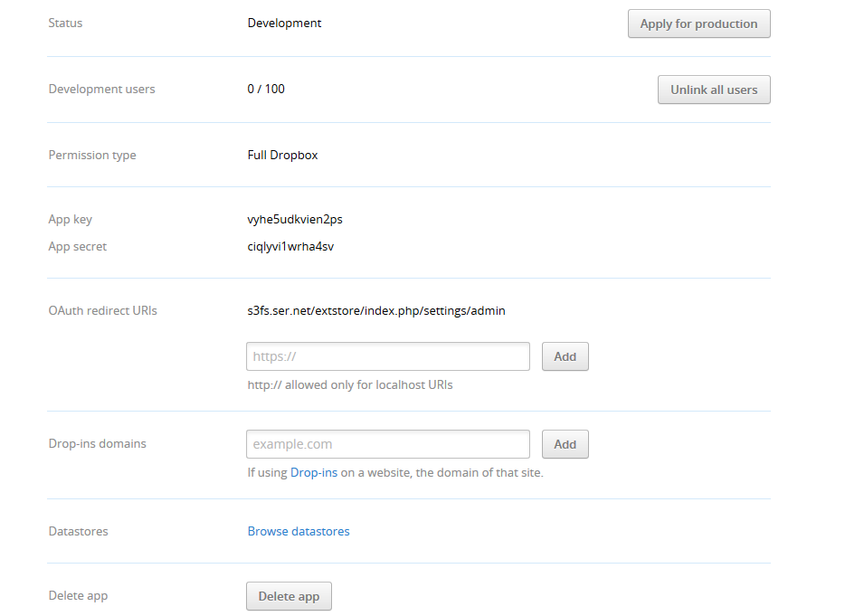
Task: Open the Drop-ins help link
Action: pyautogui.click(x=314, y=473)
